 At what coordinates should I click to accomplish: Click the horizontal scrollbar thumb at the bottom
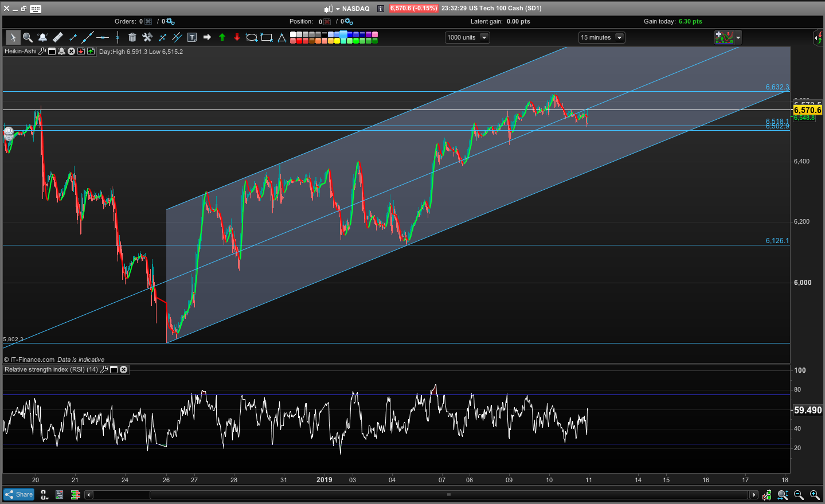449,494
